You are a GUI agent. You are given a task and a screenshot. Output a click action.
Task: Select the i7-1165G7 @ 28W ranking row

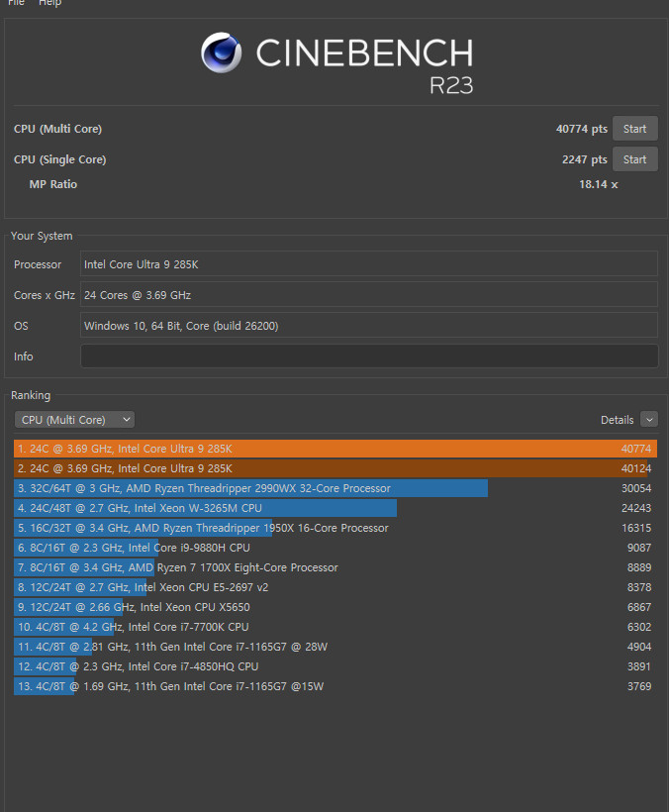click(335, 647)
